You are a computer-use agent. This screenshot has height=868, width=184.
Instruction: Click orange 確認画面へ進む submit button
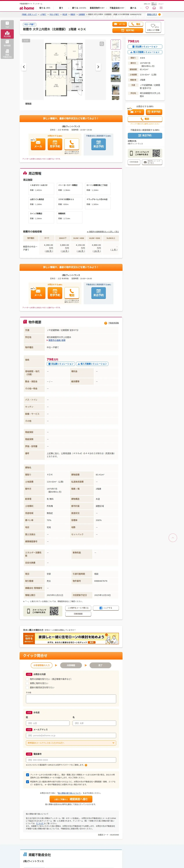tap(71, 799)
